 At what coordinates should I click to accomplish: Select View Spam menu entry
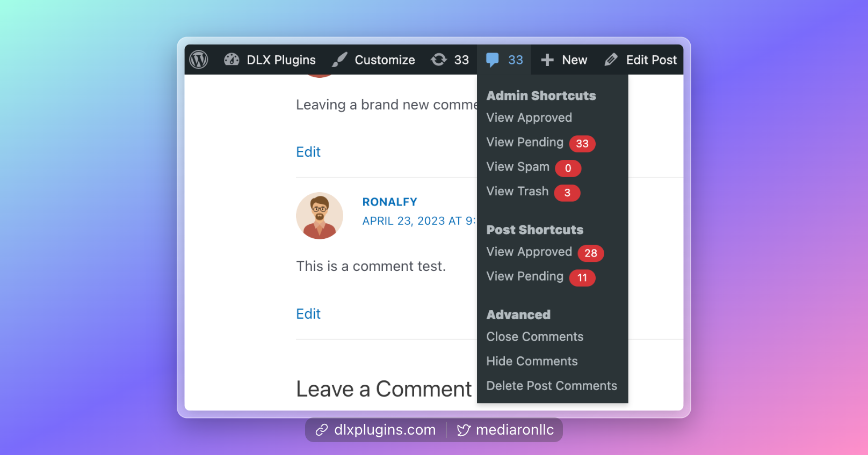[518, 167]
